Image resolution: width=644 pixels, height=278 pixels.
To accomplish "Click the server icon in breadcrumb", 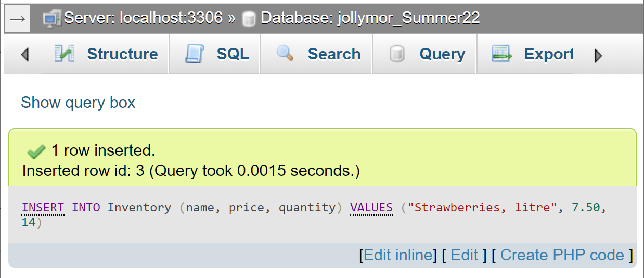I will [52, 19].
